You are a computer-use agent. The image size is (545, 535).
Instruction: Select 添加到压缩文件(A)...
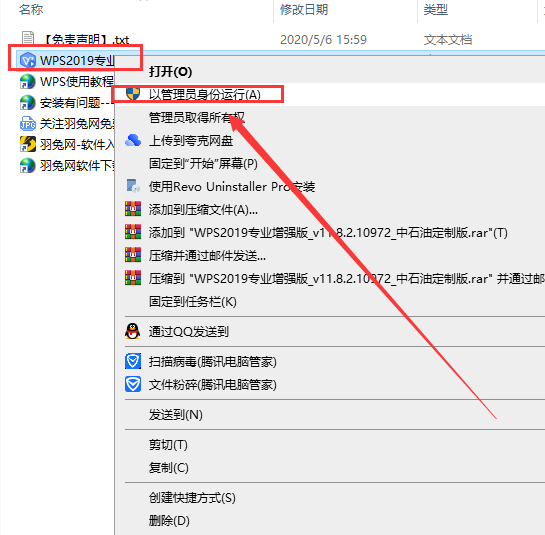click(203, 209)
